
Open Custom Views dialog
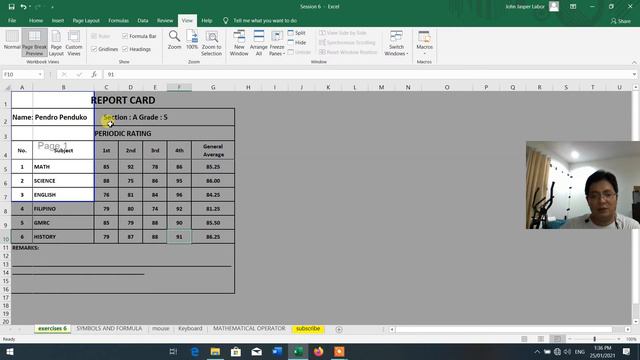(74, 42)
